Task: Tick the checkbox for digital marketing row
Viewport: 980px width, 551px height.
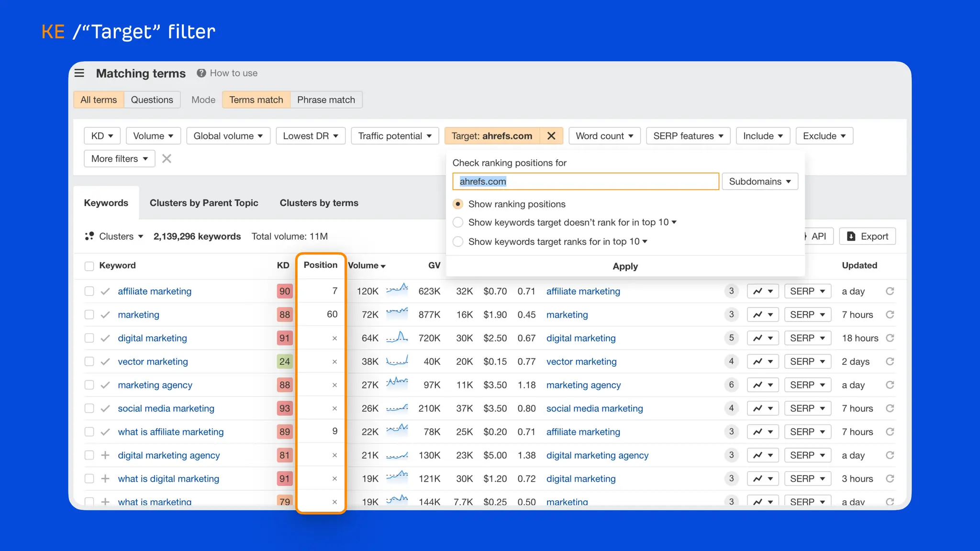Action: click(x=89, y=338)
